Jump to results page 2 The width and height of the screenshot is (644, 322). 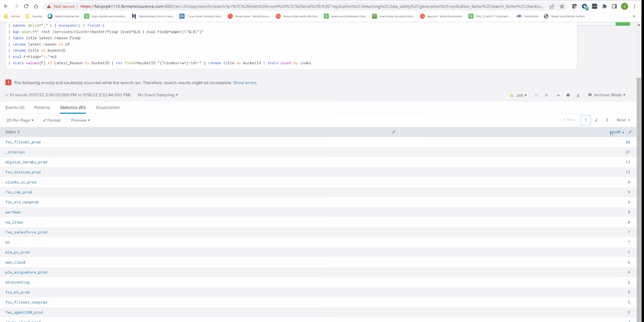[596, 120]
